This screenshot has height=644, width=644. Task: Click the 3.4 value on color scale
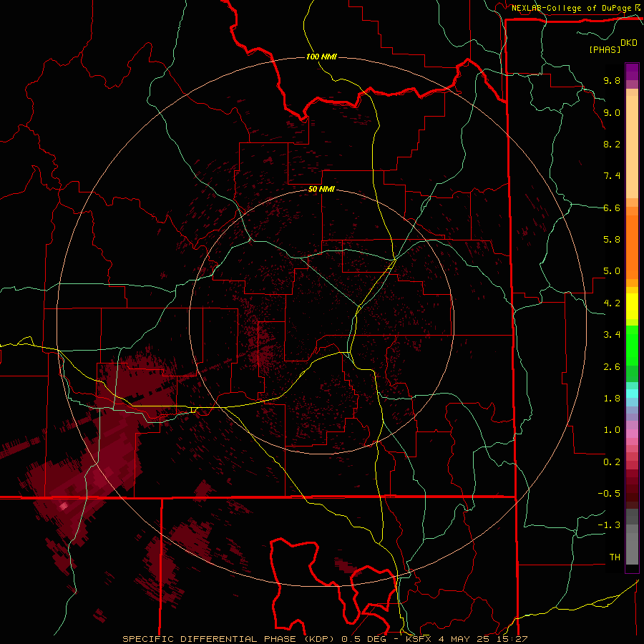(x=612, y=335)
